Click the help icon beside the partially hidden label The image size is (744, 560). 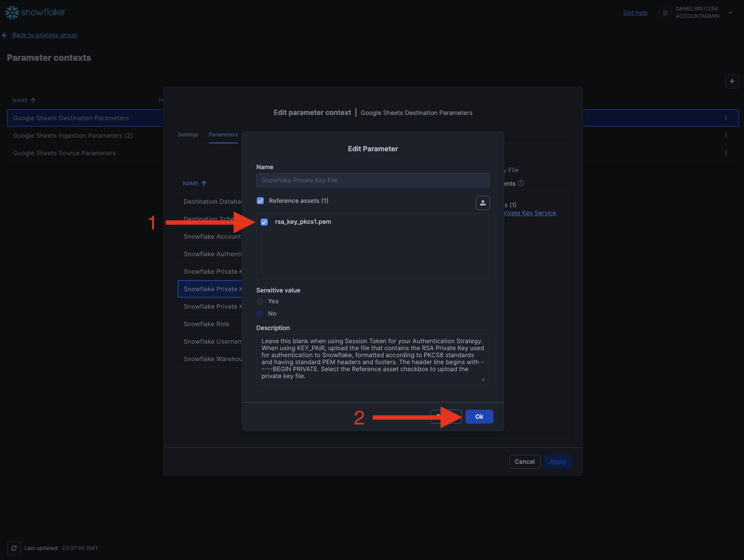click(521, 184)
